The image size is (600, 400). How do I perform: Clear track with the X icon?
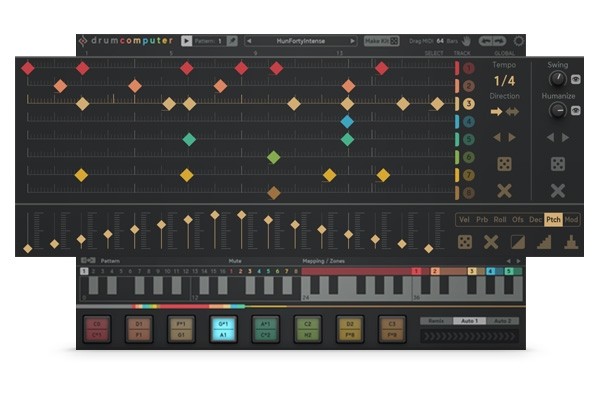click(504, 191)
